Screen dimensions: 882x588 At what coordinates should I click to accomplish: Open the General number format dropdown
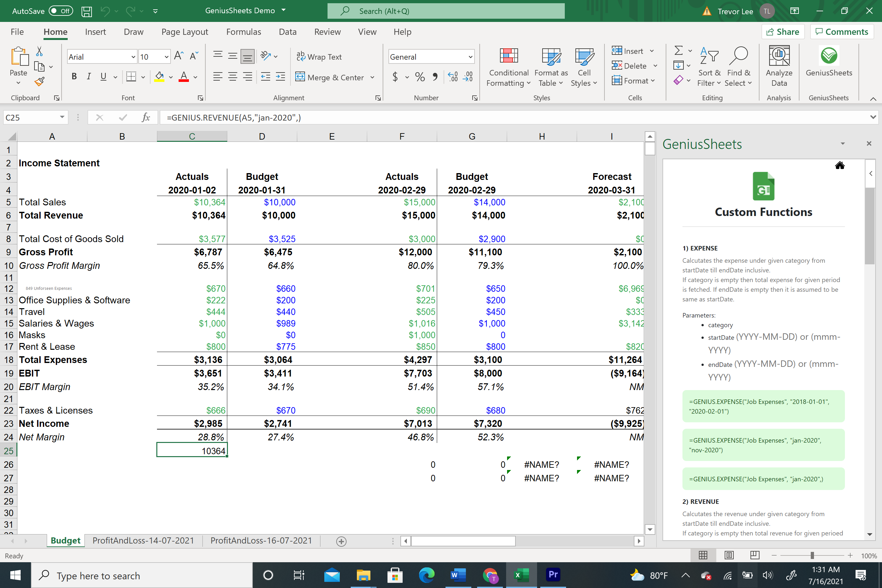(x=470, y=57)
